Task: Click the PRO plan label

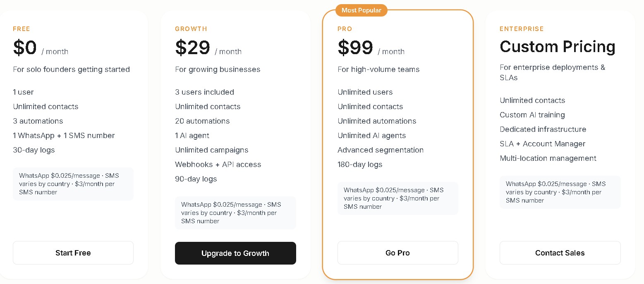Action: [345, 29]
